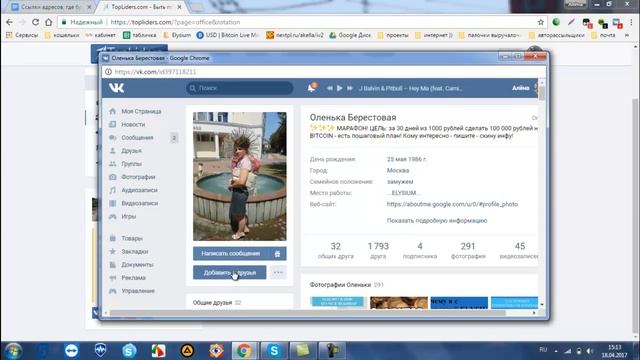Click the Товары sidebar icon
The height and width of the screenshot is (360, 640).
[x=113, y=238]
